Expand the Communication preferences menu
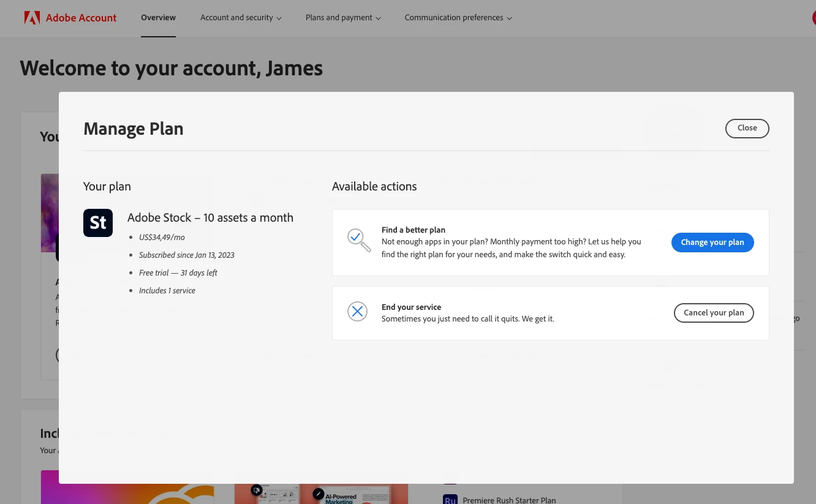The image size is (816, 504). pos(458,18)
